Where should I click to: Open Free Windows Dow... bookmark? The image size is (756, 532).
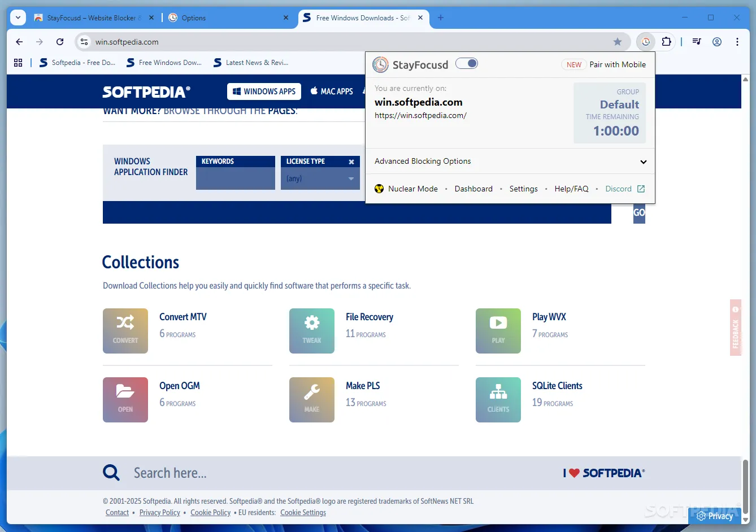point(164,63)
